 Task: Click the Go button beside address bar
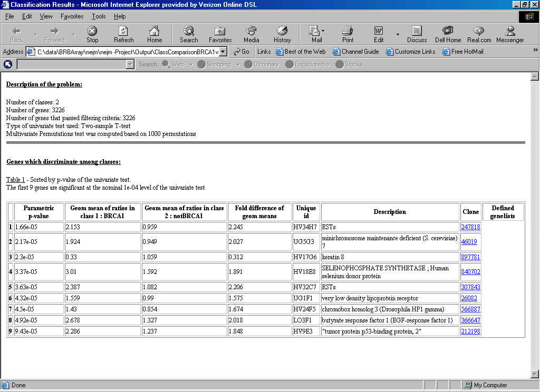tap(242, 52)
